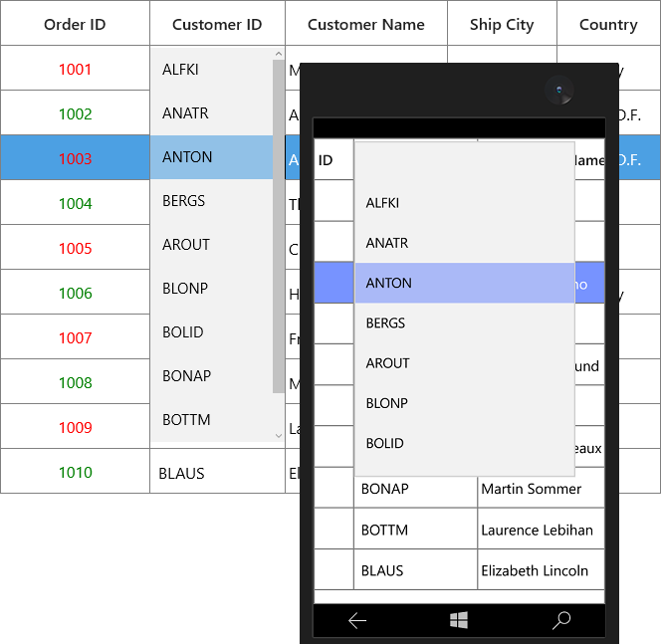661x644 pixels.
Task: Tap the BLAUS cell on phone grid
Action: pyautogui.click(x=416, y=569)
